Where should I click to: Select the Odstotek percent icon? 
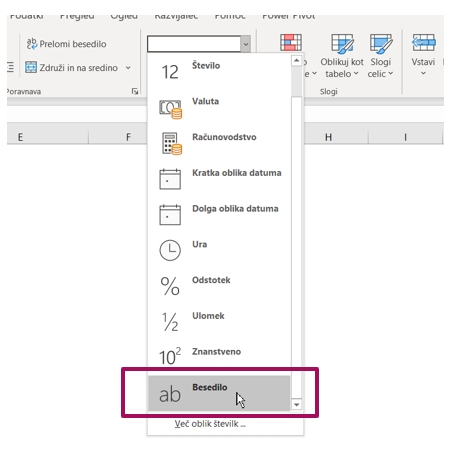[170, 286]
